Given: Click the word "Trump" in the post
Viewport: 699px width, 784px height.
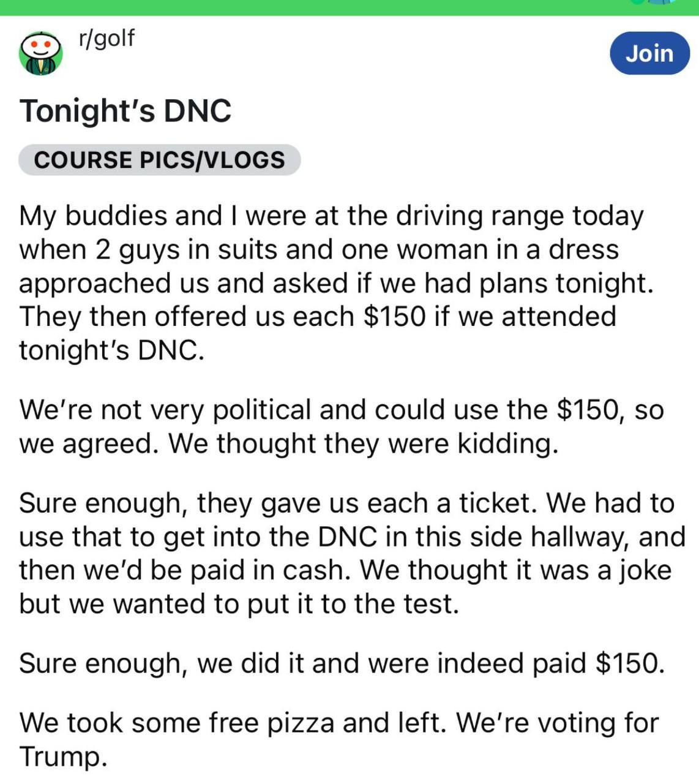Looking at the screenshot, I should tap(62, 756).
